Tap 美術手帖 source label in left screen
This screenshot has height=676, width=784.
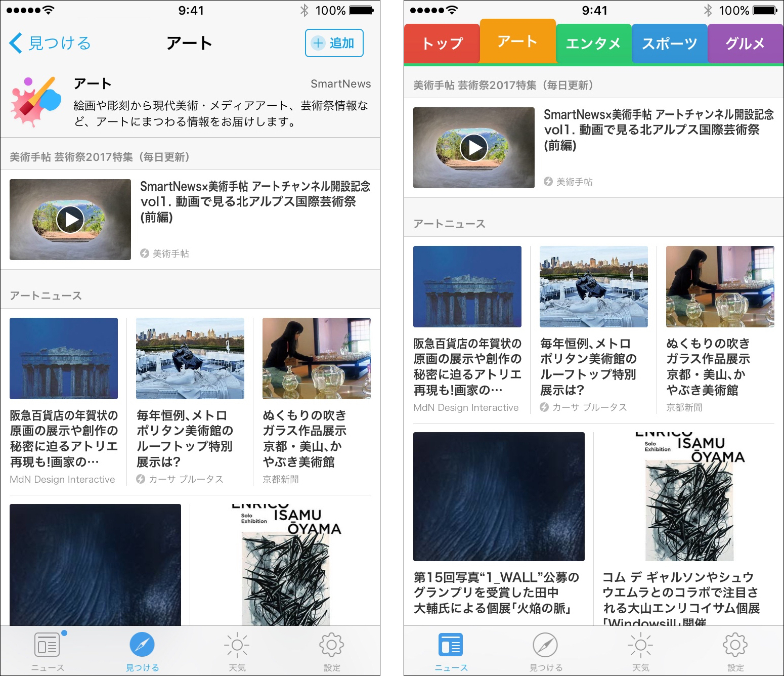pos(170,254)
